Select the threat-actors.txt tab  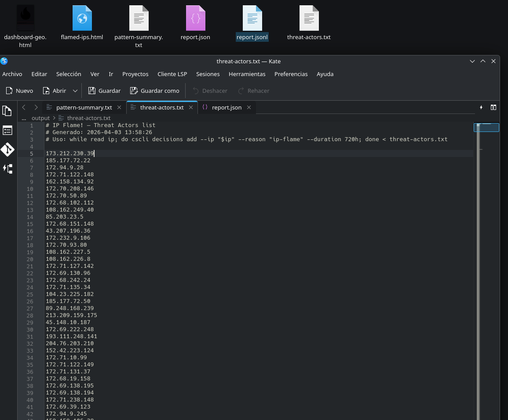pyautogui.click(x=162, y=107)
